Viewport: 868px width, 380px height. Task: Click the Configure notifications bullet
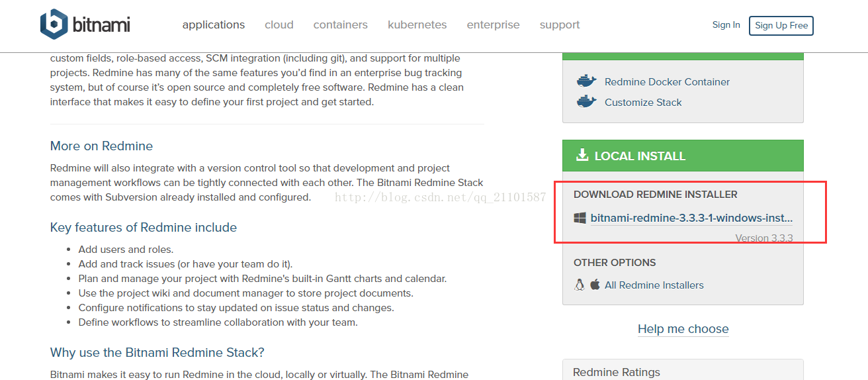tap(236, 308)
